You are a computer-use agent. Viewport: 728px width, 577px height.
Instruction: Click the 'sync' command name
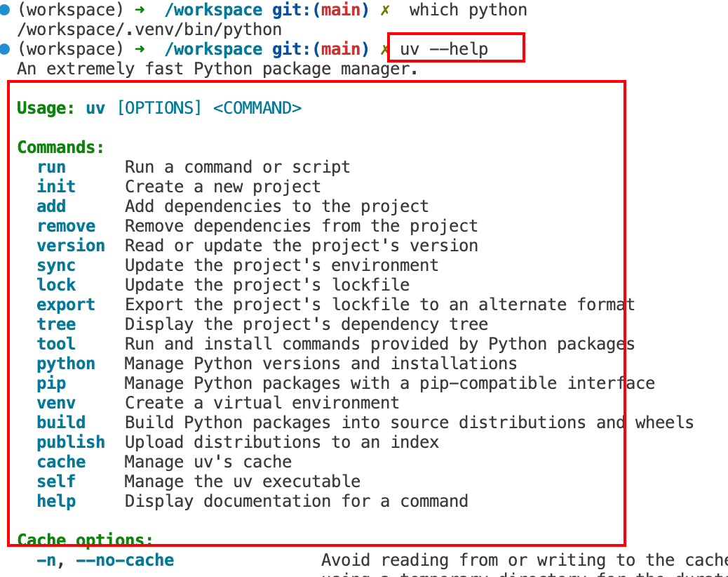[56, 266]
